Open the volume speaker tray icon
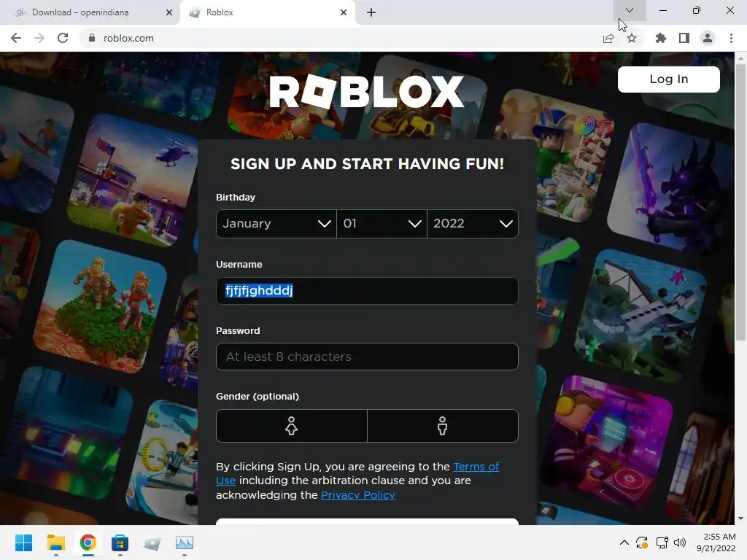Image resolution: width=747 pixels, height=560 pixels. click(x=680, y=542)
